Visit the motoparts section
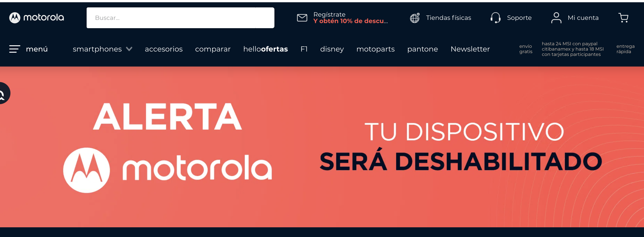Screen dimensions: 644x237 point(376,49)
